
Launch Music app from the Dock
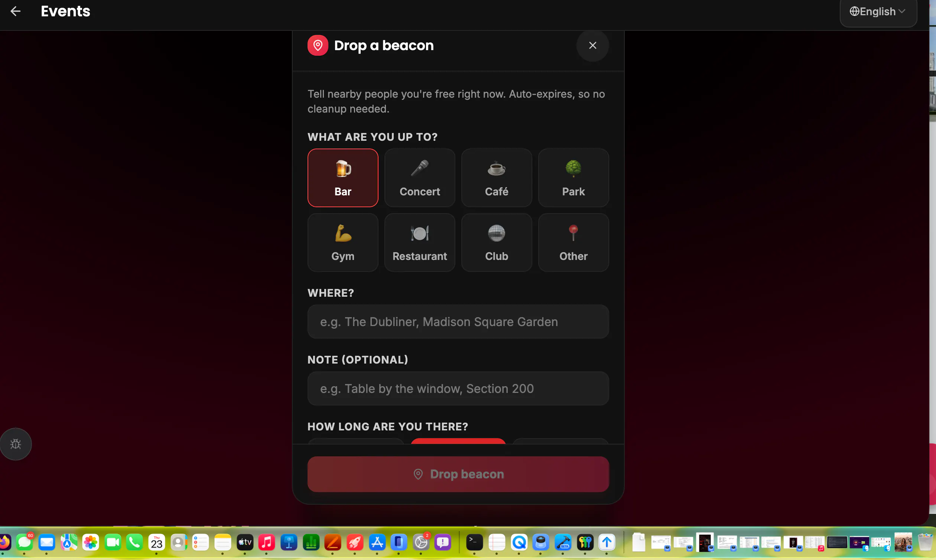[267, 543]
